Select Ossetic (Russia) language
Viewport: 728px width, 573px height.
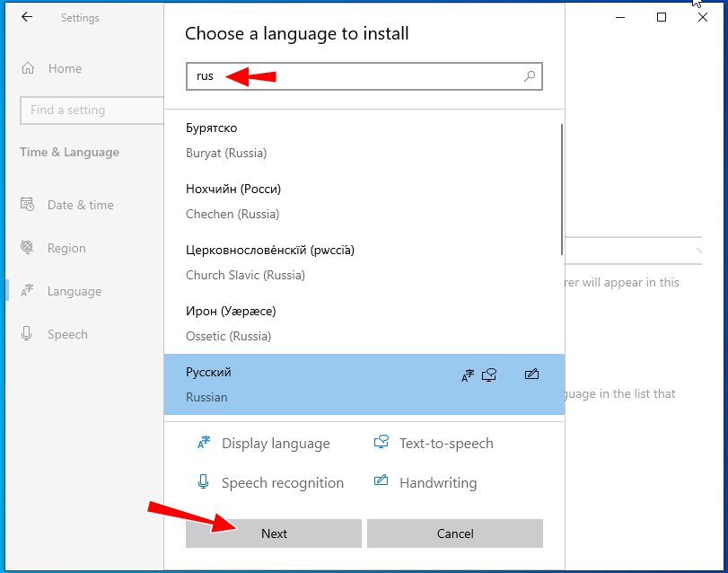tap(364, 323)
